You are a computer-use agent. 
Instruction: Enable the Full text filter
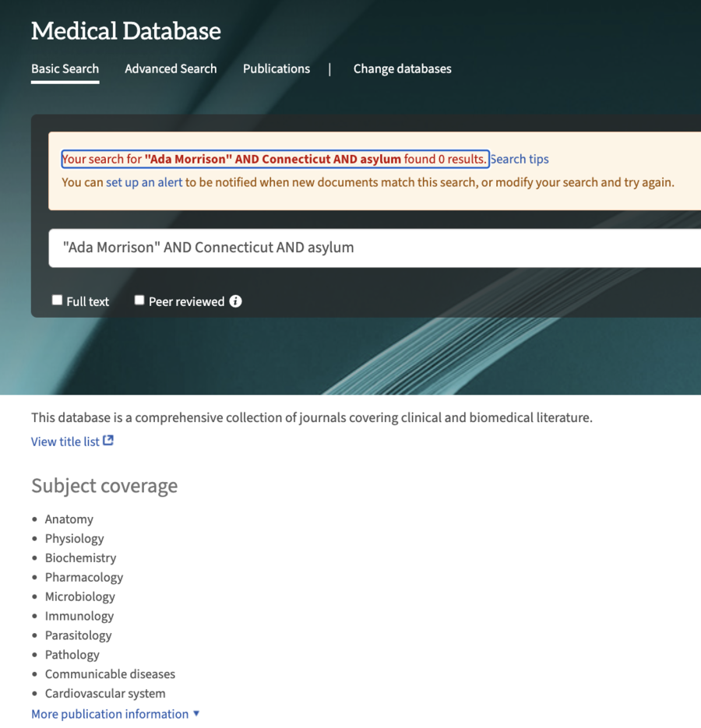57,300
